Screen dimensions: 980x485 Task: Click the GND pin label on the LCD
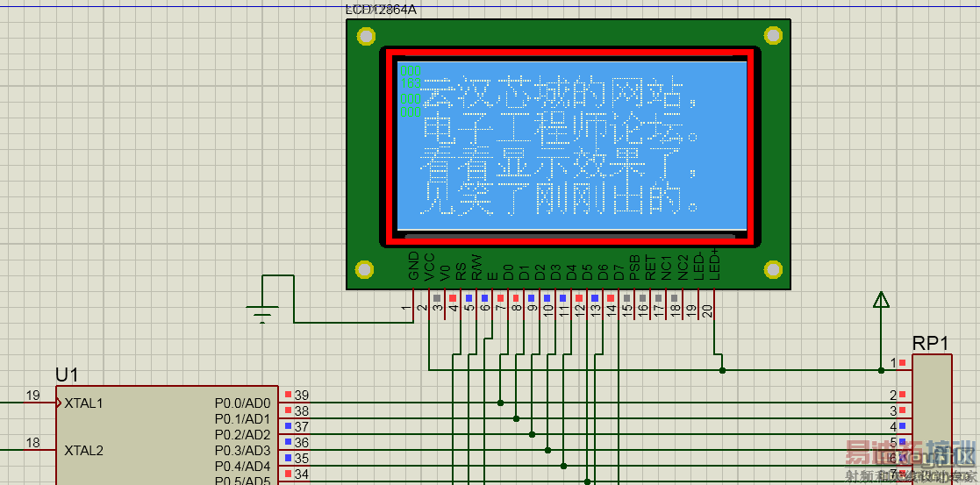tap(413, 266)
